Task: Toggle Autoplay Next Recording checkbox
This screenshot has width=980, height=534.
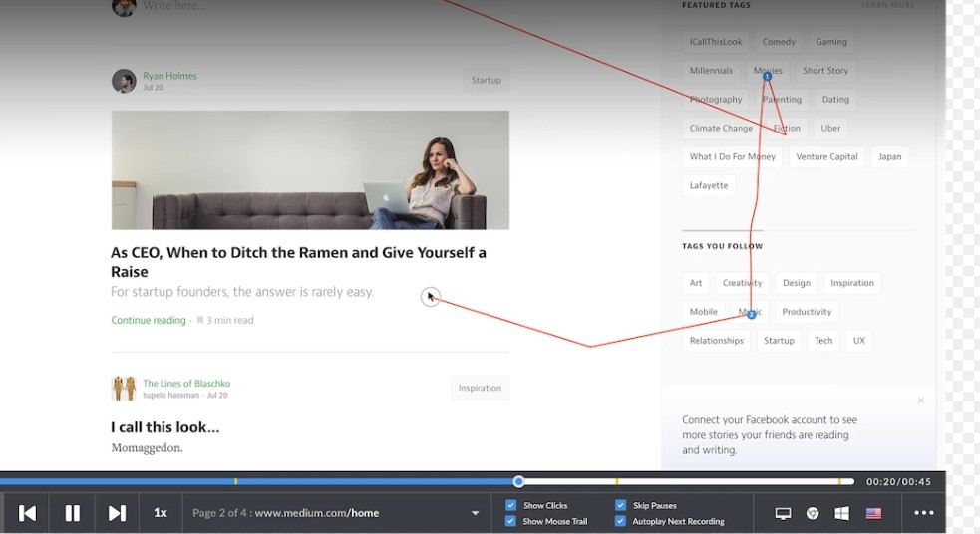Action: pos(621,521)
